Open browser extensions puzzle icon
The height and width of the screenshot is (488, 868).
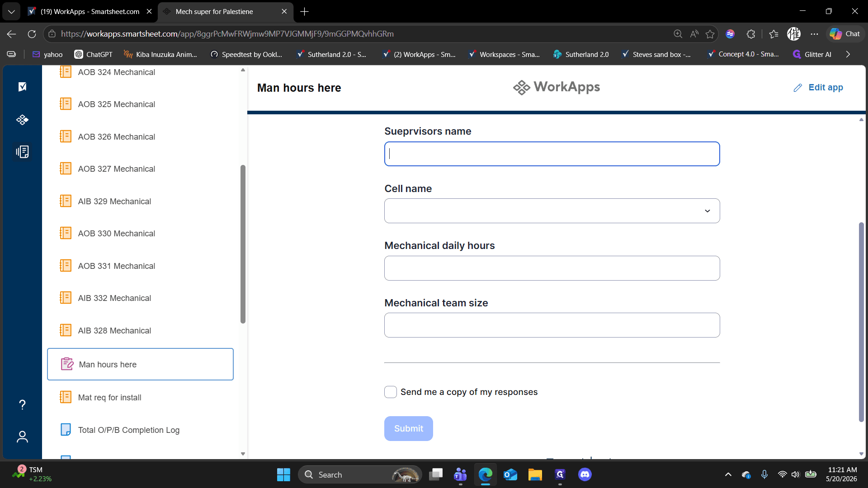[751, 34]
